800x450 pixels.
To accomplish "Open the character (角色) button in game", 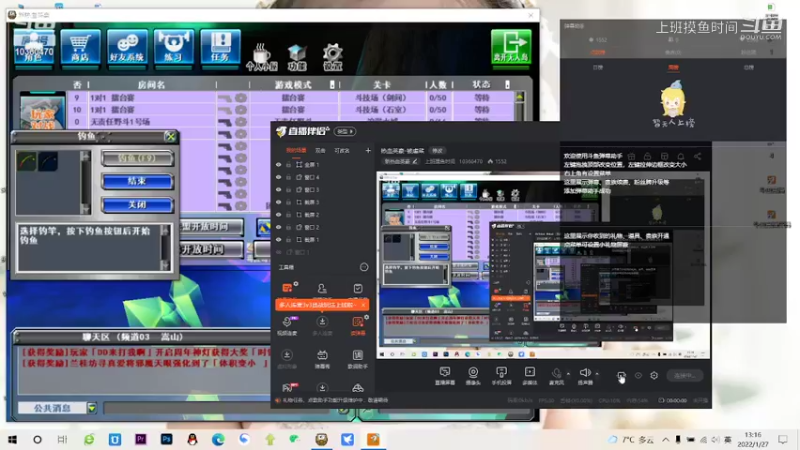I will 34,47.
